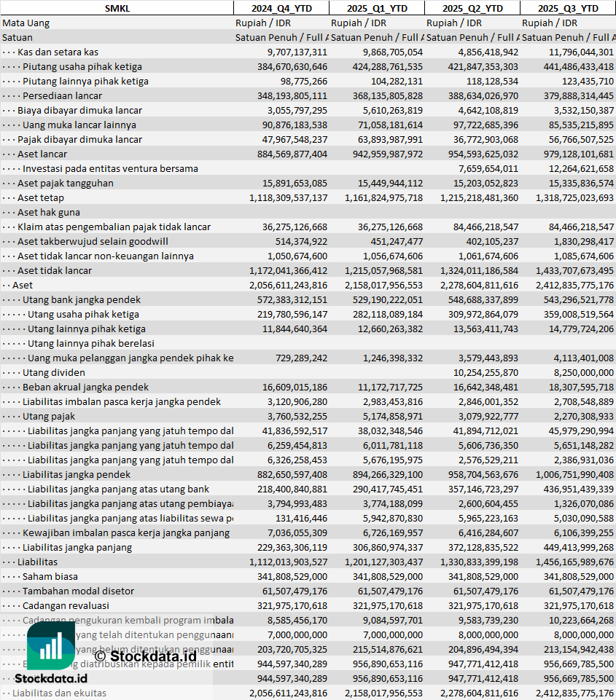Screen dimensions: 616x700
Task: Select Kas dan setara kas value 9,707,137,311
Action: point(297,52)
